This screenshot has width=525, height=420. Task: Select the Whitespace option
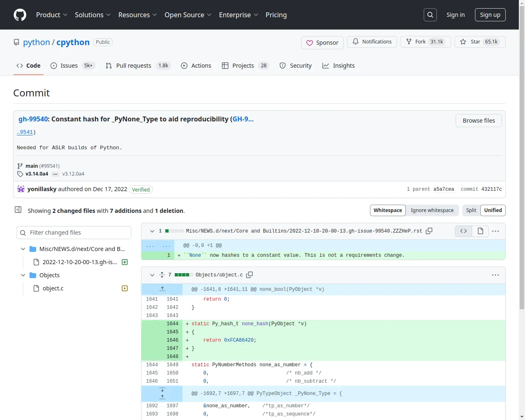coord(388,210)
